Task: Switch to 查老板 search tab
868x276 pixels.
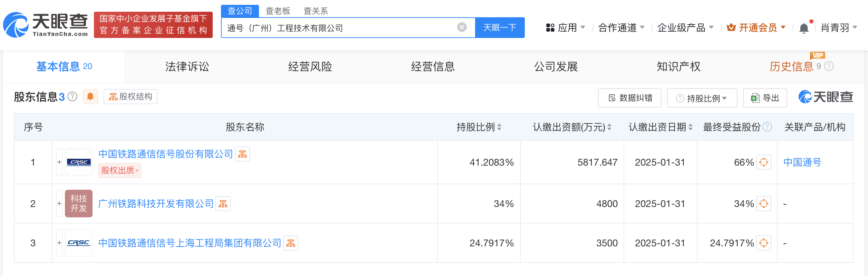Action: click(x=278, y=11)
